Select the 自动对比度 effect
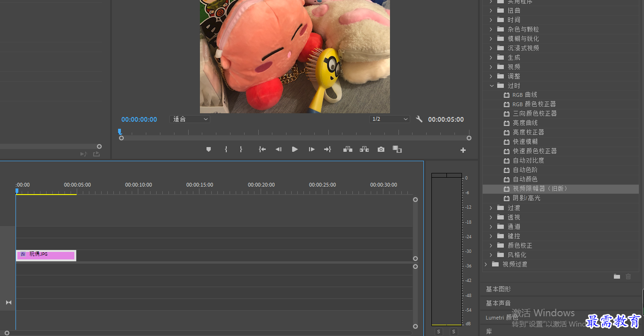The width and height of the screenshot is (644, 336). 528,161
